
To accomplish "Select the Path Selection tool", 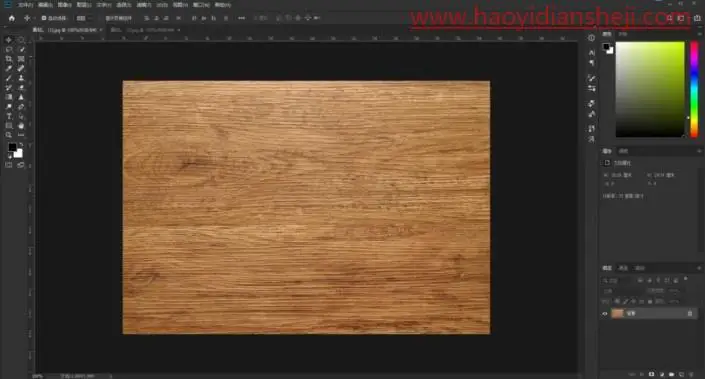I will [21, 116].
